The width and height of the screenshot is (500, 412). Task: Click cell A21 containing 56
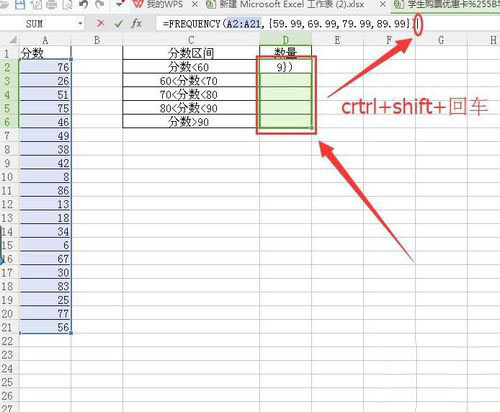pyautogui.click(x=45, y=327)
